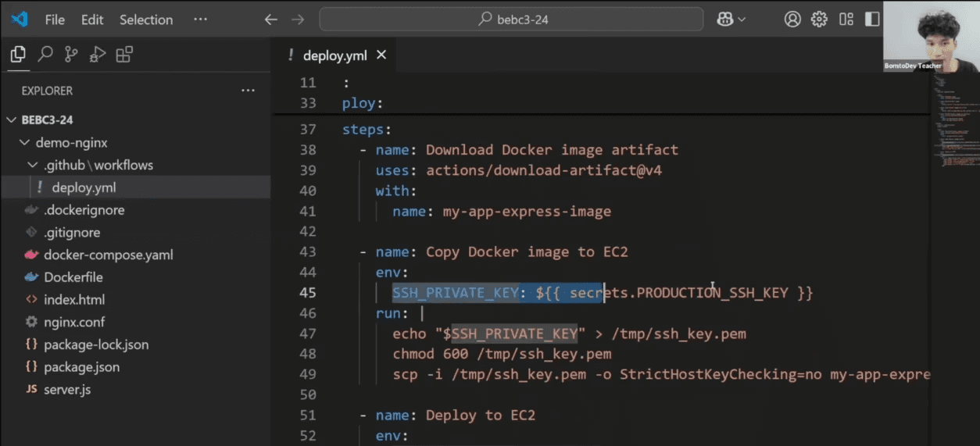Click the Go Back navigation arrow
Screen dimensions: 980x446
(270, 20)
